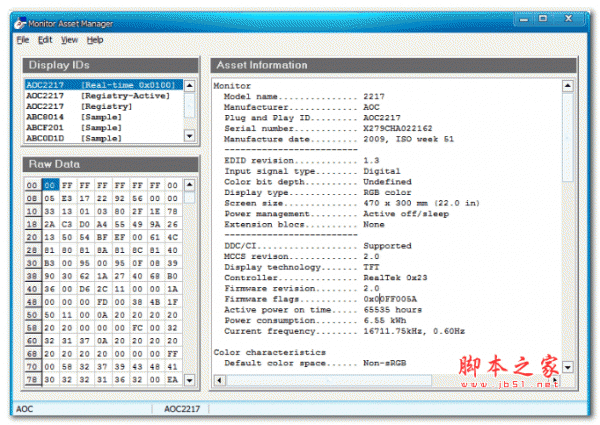Click serial number value X279CHA022162
Screen dimensions: 600x425
(398, 129)
